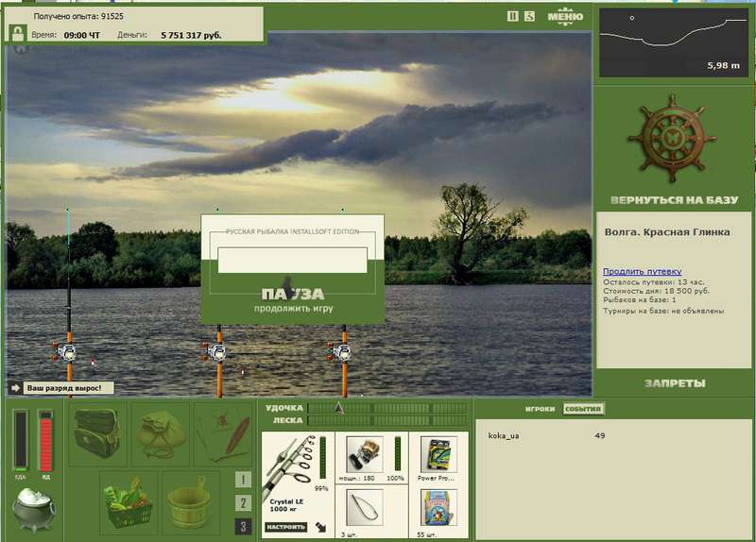
Task: Click the bait package thumbnail marked 55 шт.
Action: click(438, 507)
